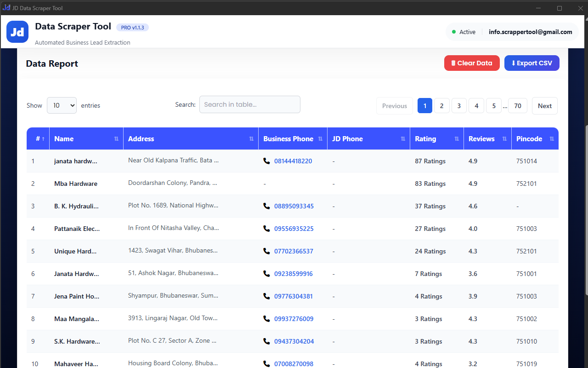Viewport: 588px width, 368px height.
Task: Click the phone icon beside 09238599916
Action: (x=266, y=274)
